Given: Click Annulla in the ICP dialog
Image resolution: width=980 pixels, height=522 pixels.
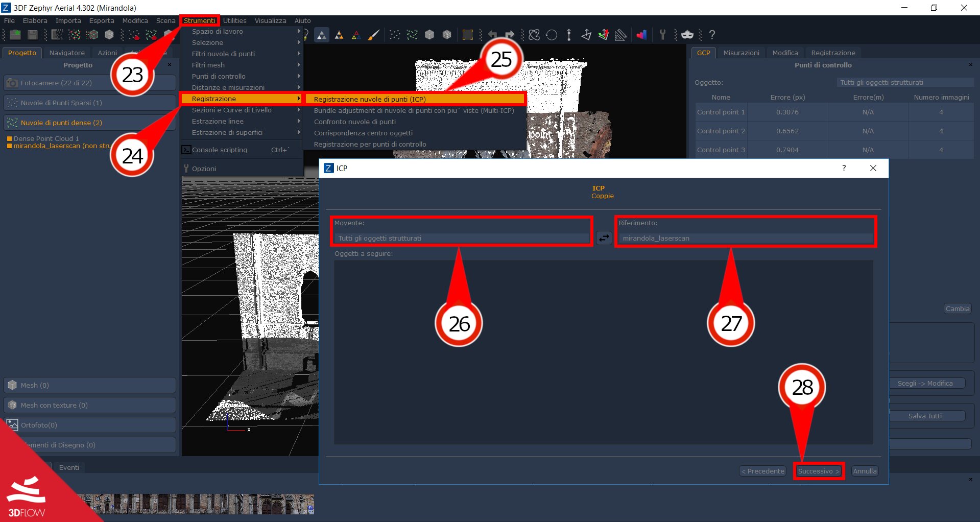Looking at the screenshot, I should click(865, 471).
